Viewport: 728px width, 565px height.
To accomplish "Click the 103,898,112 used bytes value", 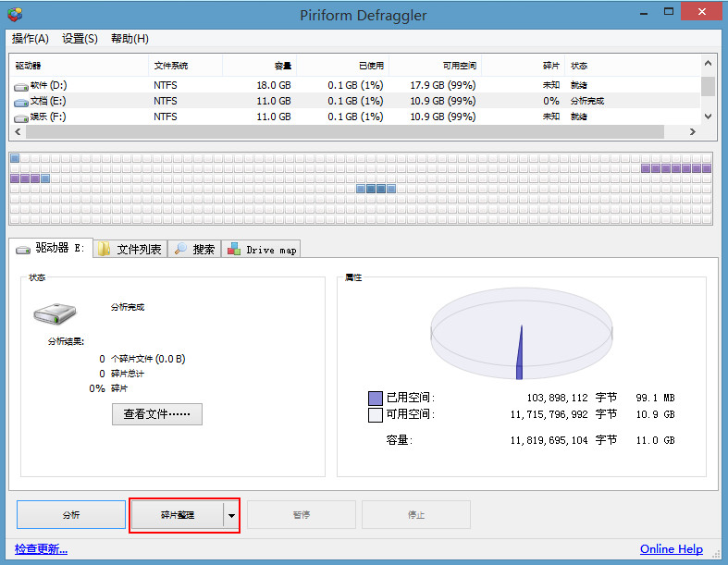I will (557, 398).
